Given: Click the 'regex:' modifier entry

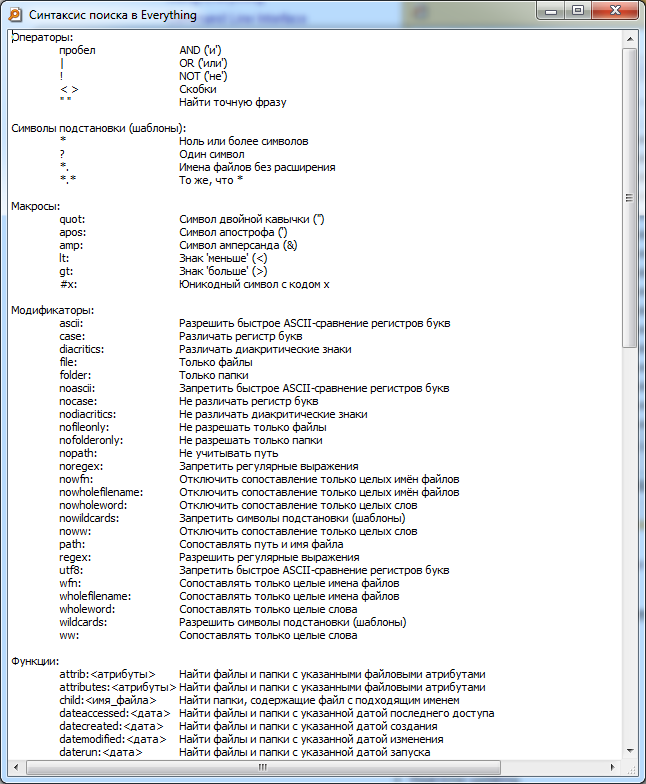Looking at the screenshot, I should tap(75, 558).
